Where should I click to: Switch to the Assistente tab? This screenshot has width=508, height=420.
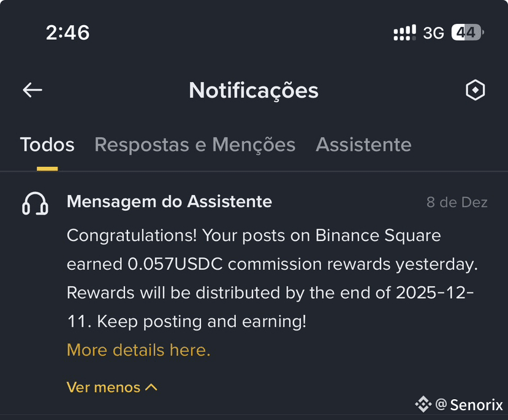(x=363, y=145)
